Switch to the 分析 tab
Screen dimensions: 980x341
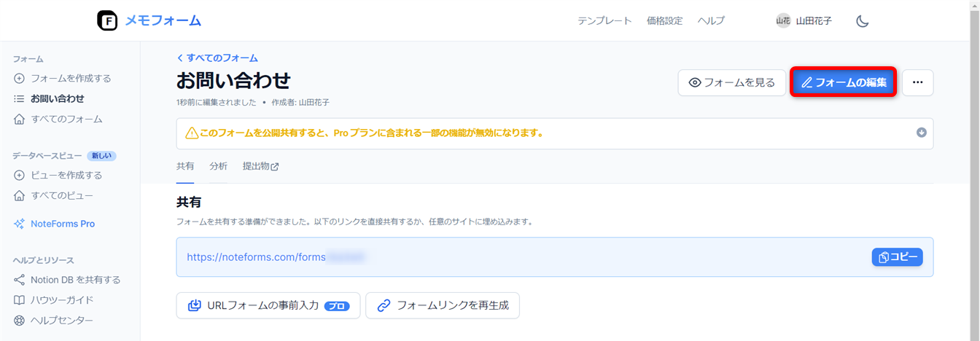point(218,166)
